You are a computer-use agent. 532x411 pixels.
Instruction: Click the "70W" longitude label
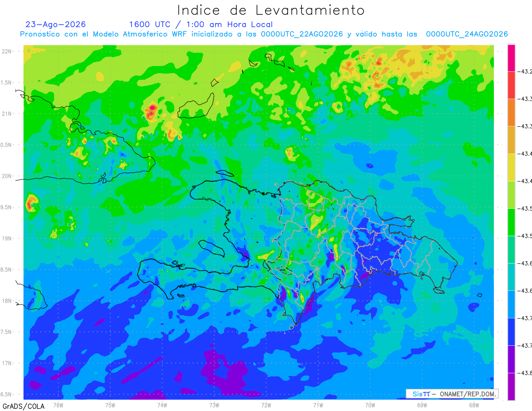370,405
